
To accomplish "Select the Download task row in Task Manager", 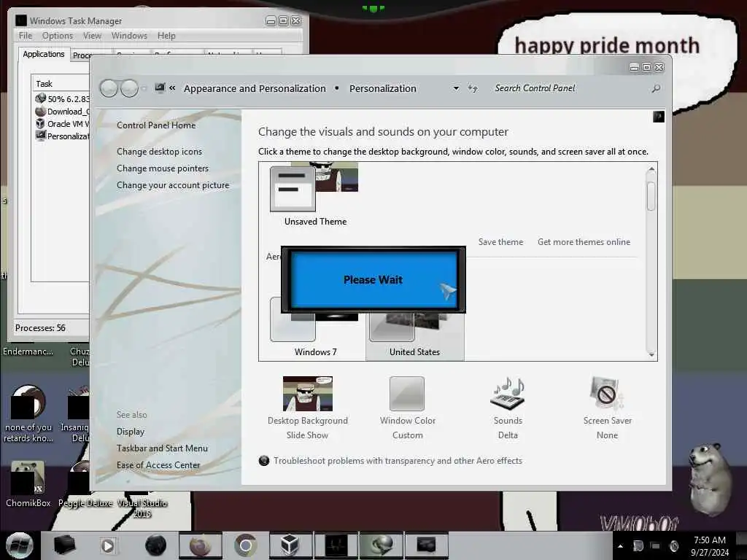I will (61, 112).
